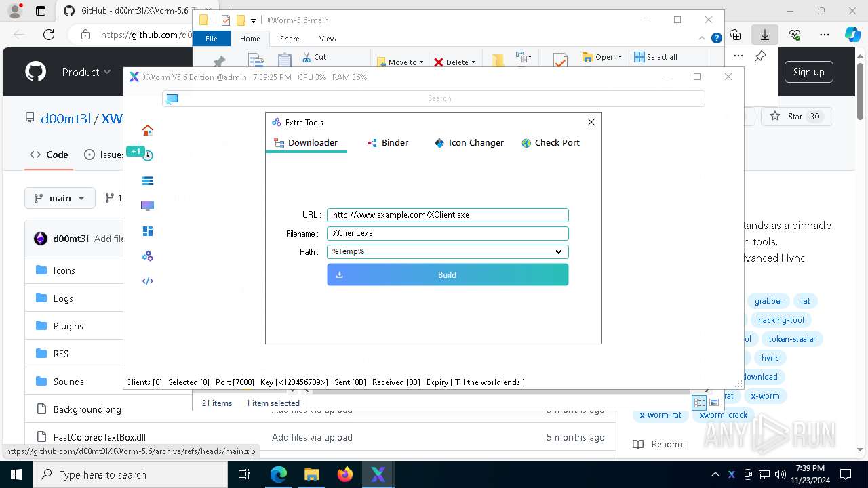868x488 pixels.
Task: Click the d00mt3l owner link
Action: (x=66, y=119)
